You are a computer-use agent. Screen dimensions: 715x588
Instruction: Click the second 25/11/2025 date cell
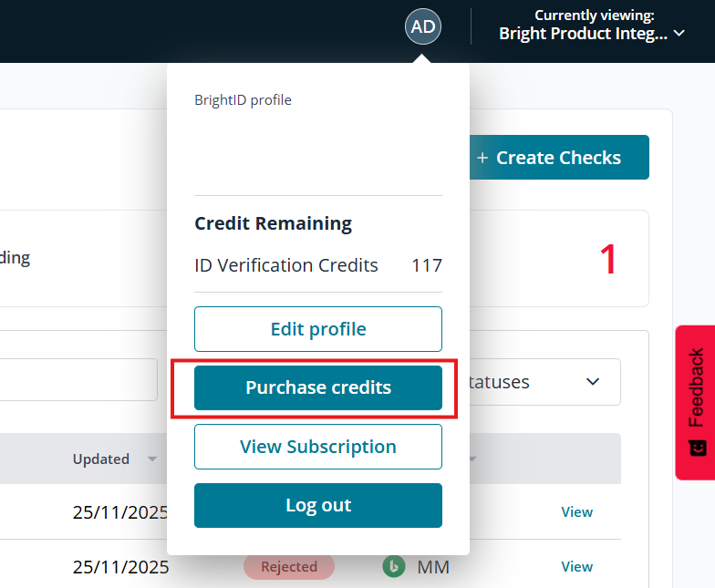pos(120,567)
